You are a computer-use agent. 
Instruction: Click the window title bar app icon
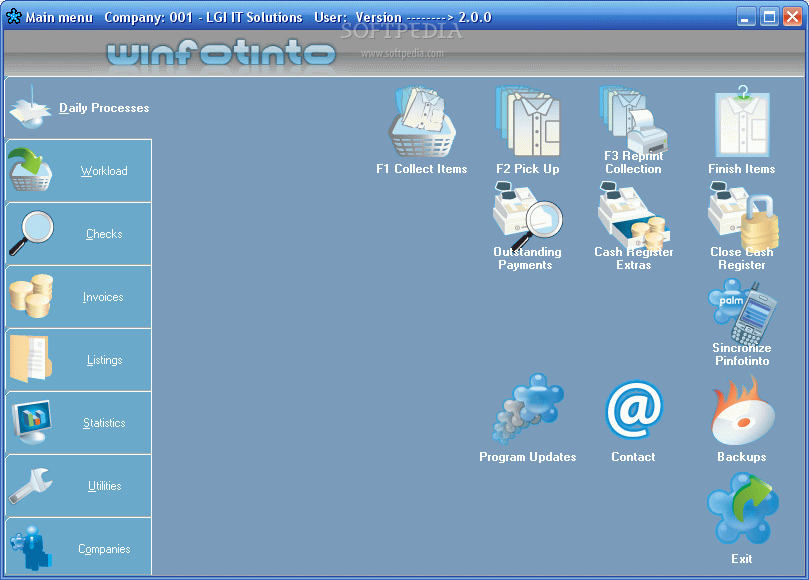(x=13, y=17)
